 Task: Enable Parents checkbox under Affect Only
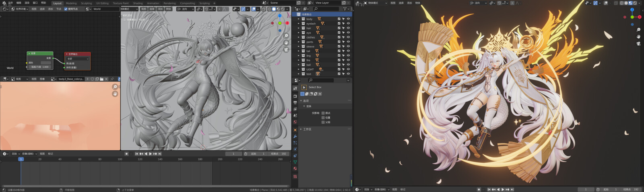point(323,122)
